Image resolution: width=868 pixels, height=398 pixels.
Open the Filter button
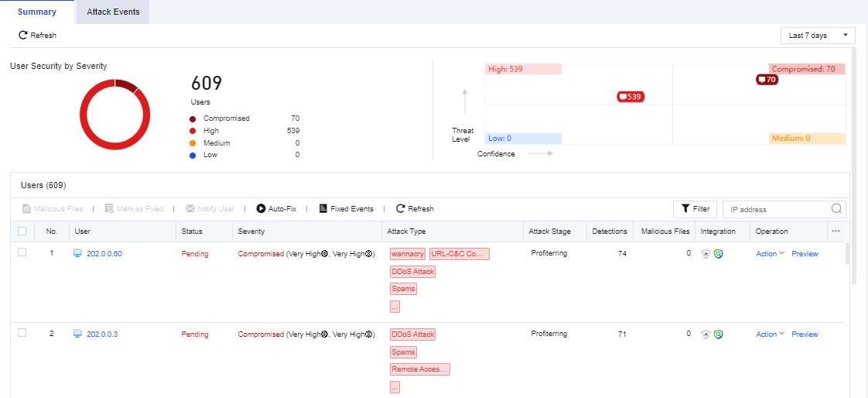click(x=695, y=209)
